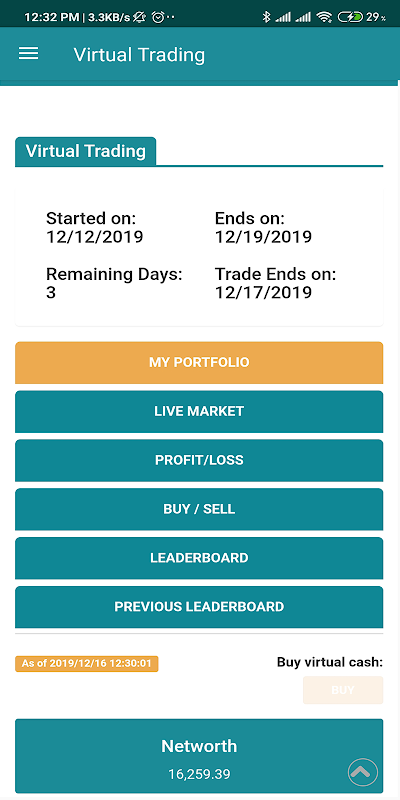The width and height of the screenshot is (400, 800).
Task: Tap BUY button for virtual cash
Action: (x=343, y=690)
